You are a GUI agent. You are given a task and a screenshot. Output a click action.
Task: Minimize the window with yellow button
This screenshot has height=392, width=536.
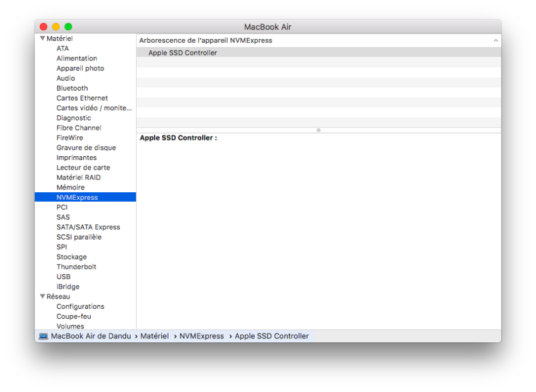tap(55, 26)
